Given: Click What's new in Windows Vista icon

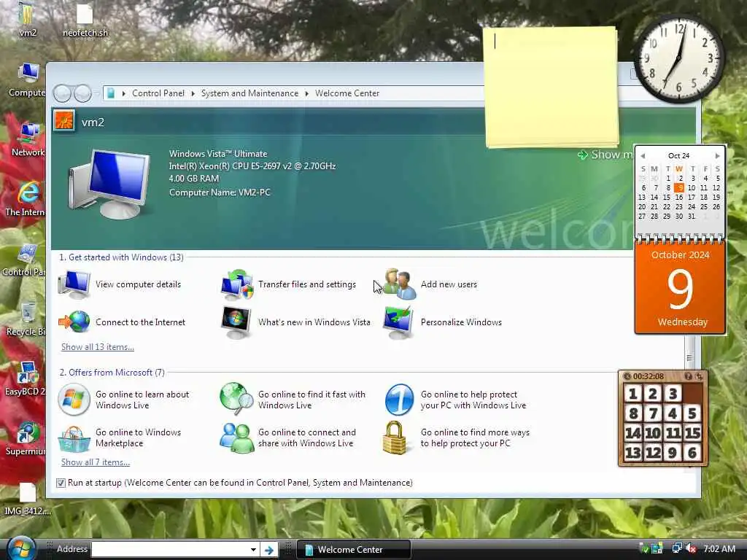Looking at the screenshot, I should coord(236,322).
